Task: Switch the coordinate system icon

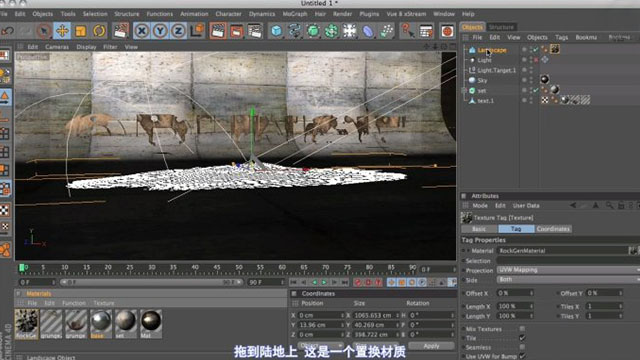Action: click(x=197, y=31)
